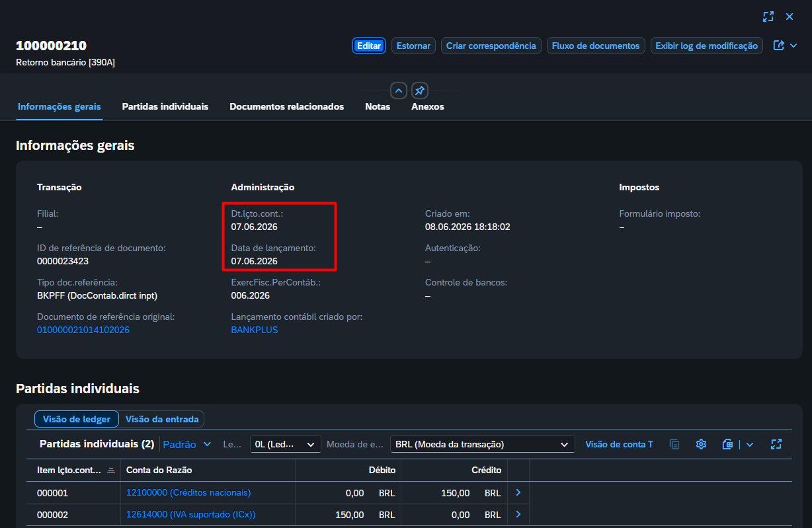Open Fluxo de documentos

(596, 46)
